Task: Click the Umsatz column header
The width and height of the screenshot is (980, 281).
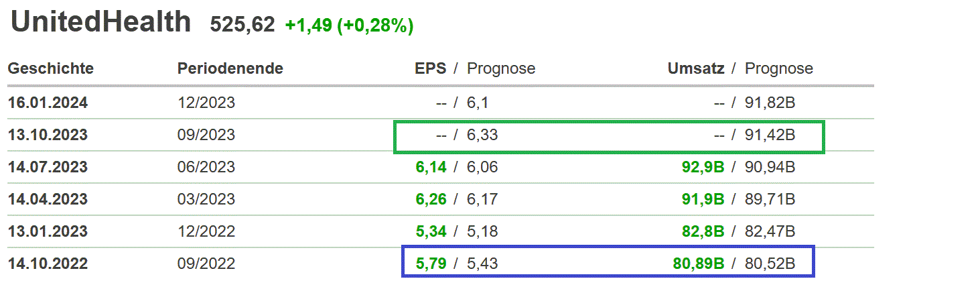Action: 696,68
